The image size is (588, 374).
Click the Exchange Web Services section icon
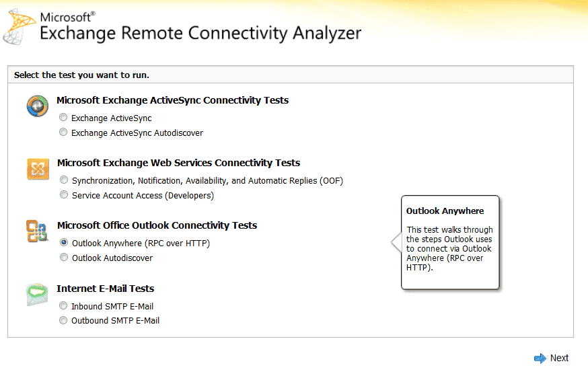click(x=38, y=170)
